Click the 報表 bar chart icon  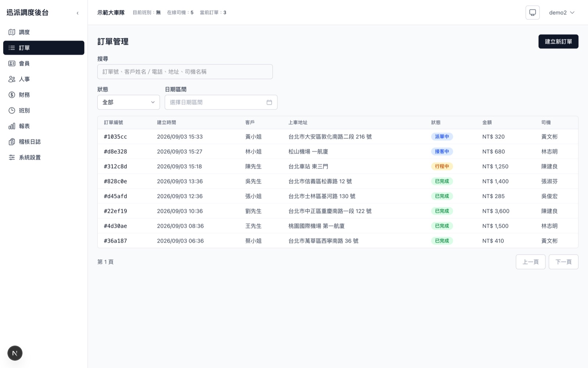tap(12, 126)
